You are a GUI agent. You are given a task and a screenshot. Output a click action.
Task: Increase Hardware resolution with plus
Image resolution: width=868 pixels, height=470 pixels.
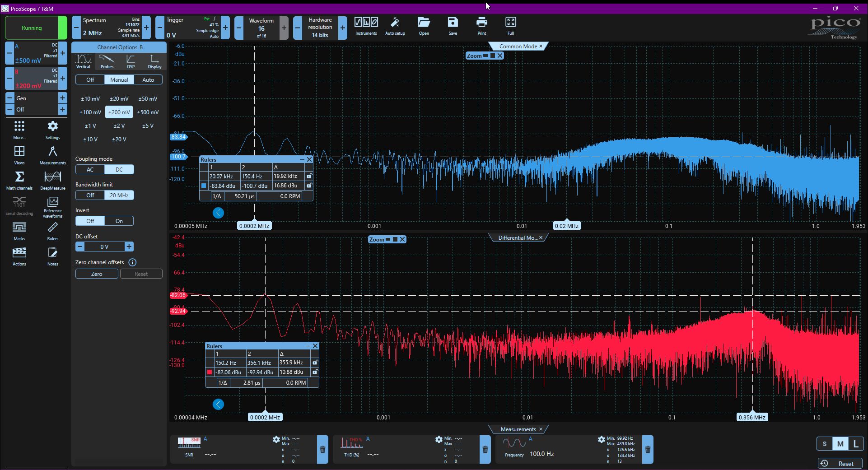pos(343,28)
